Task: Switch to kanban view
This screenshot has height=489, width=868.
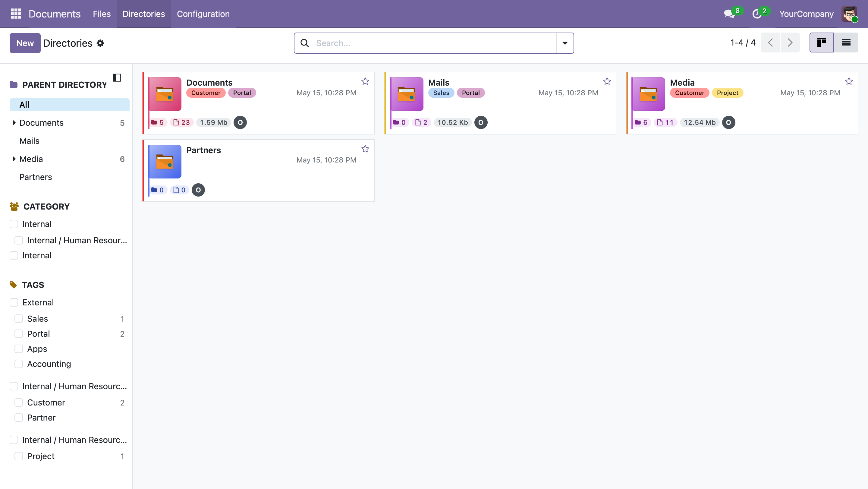Action: pyautogui.click(x=822, y=43)
